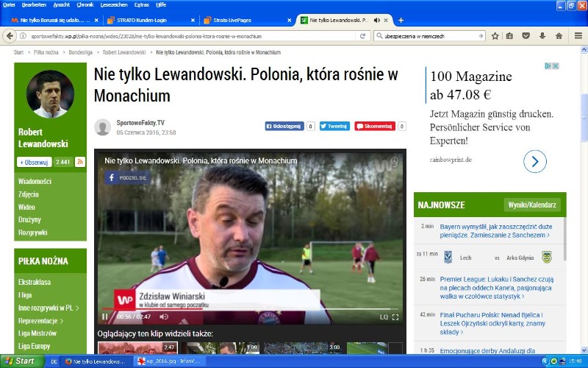Go to the browser home page icon
The height and width of the screenshot is (368, 588).
click(559, 36)
